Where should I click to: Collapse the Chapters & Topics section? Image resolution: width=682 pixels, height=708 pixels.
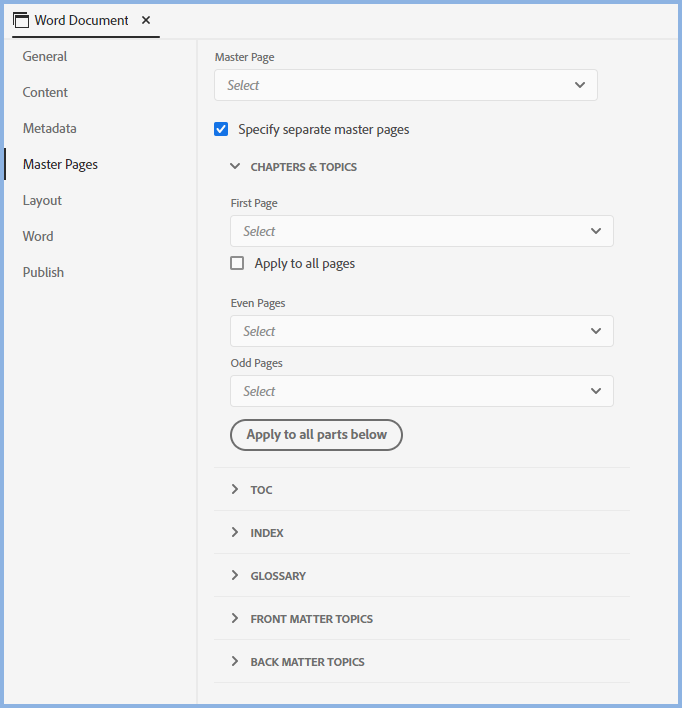pyautogui.click(x=235, y=167)
